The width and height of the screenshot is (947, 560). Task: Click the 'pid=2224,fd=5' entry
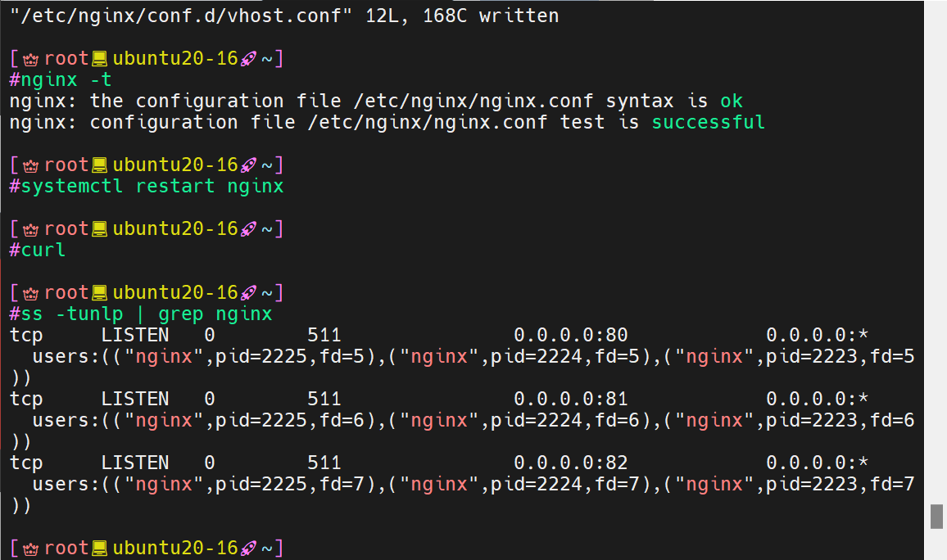coord(565,357)
